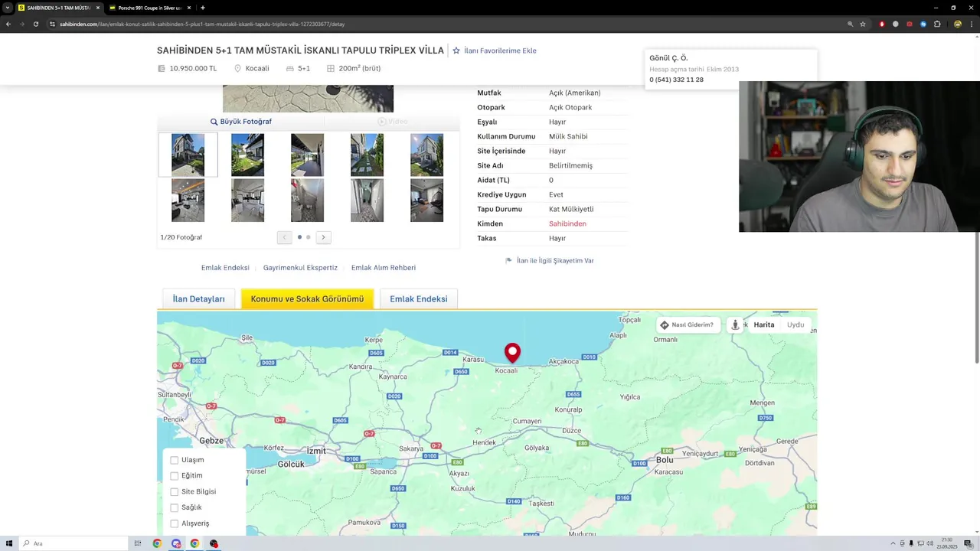Select the first villa exterior thumbnail
Screen dimensions: 980x551
(188, 155)
